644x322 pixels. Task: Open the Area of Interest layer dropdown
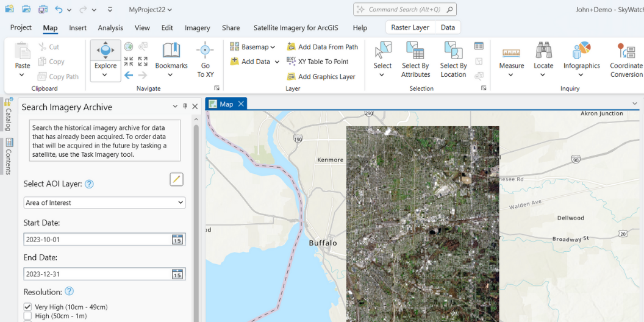point(105,202)
